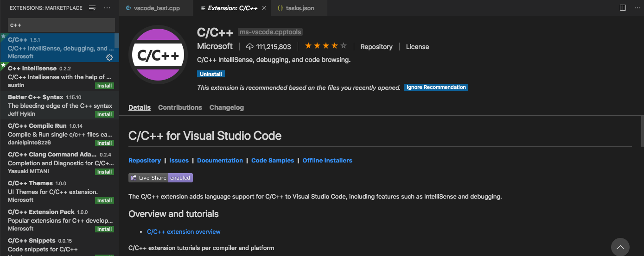The width and height of the screenshot is (644, 256).
Task: Install the C++ Intellisense extension
Action: (105, 86)
